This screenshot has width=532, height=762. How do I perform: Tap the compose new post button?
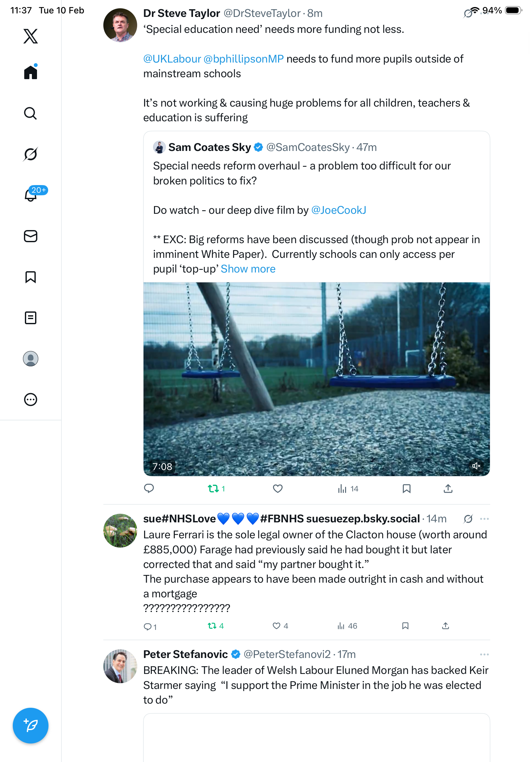pyautogui.click(x=31, y=726)
